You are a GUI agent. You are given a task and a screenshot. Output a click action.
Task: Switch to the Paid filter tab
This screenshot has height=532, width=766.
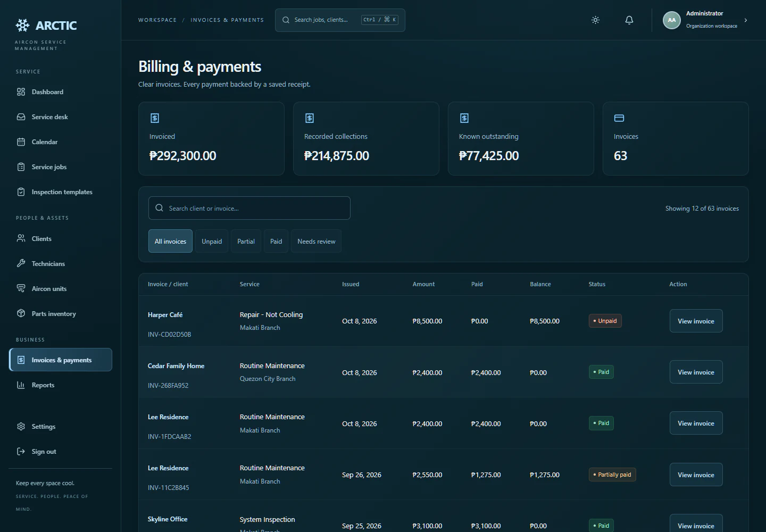point(276,241)
